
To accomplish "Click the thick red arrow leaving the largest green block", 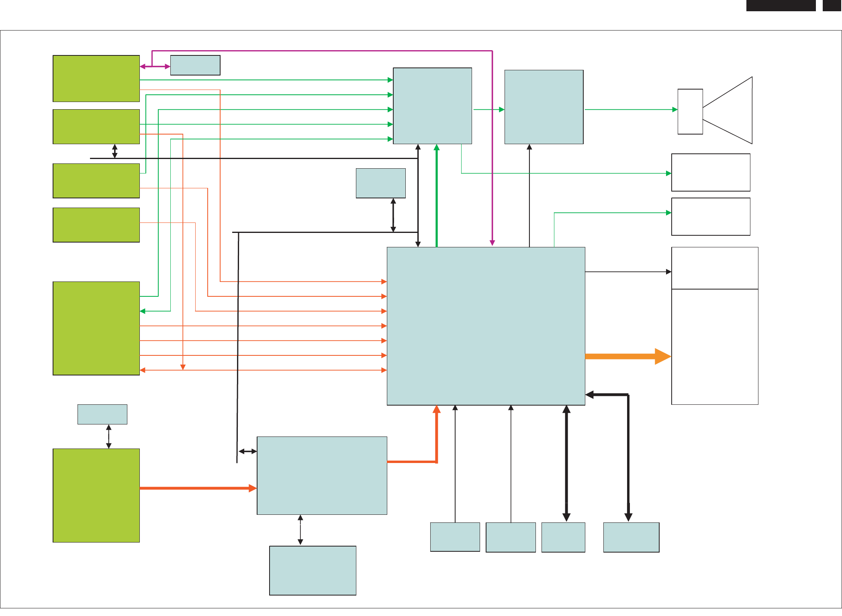I will (x=198, y=488).
